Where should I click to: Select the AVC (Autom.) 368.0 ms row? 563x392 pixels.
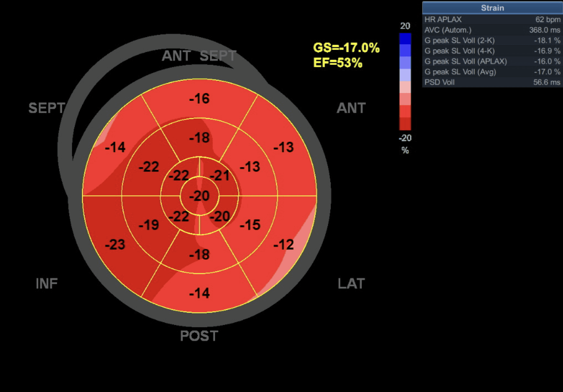[x=492, y=30]
